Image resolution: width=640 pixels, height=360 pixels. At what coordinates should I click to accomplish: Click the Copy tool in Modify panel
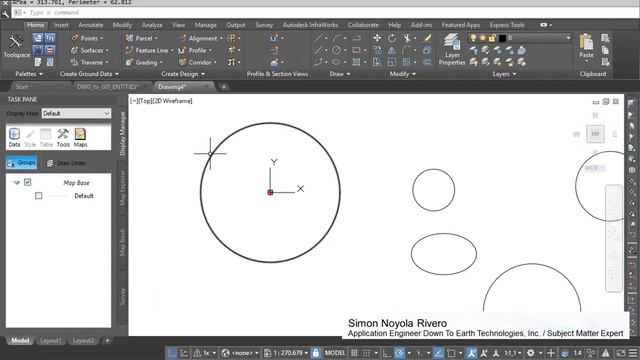pyautogui.click(x=377, y=51)
